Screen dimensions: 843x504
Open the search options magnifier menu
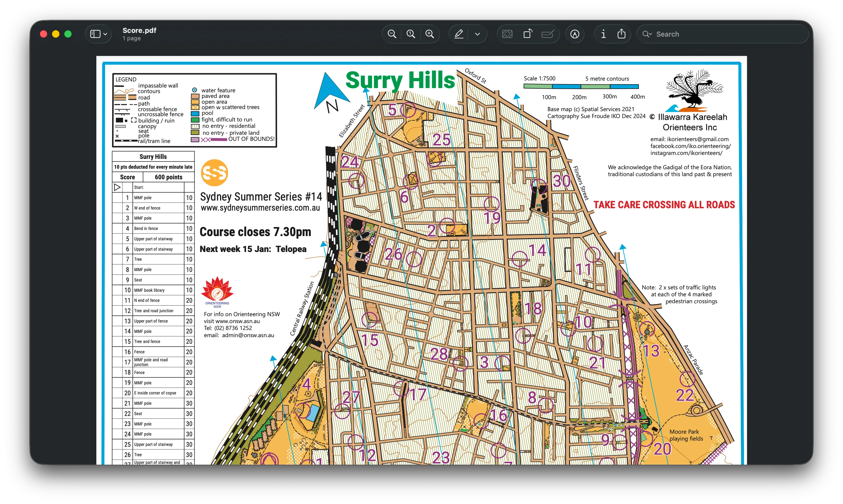647,34
